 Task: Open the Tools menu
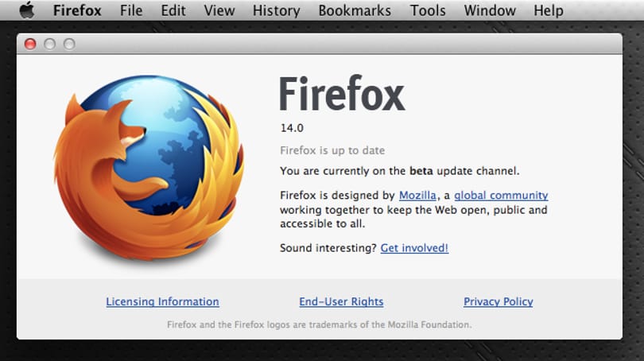[x=428, y=10]
